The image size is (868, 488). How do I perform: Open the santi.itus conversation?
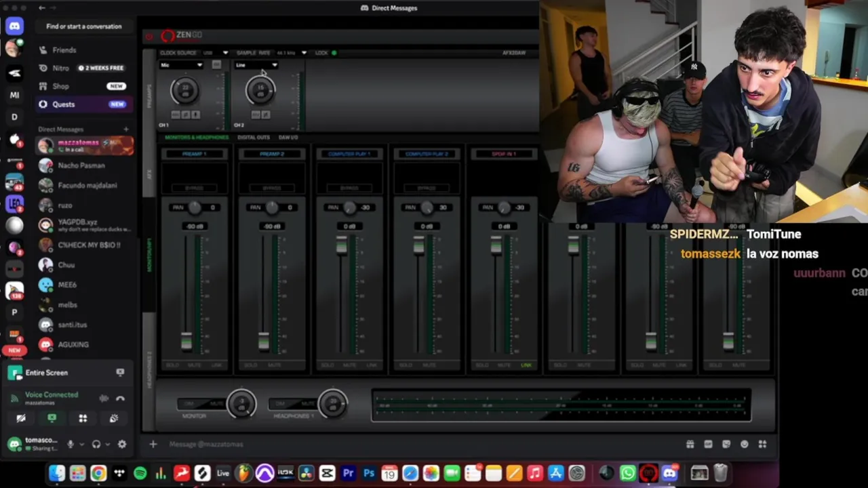click(84, 325)
